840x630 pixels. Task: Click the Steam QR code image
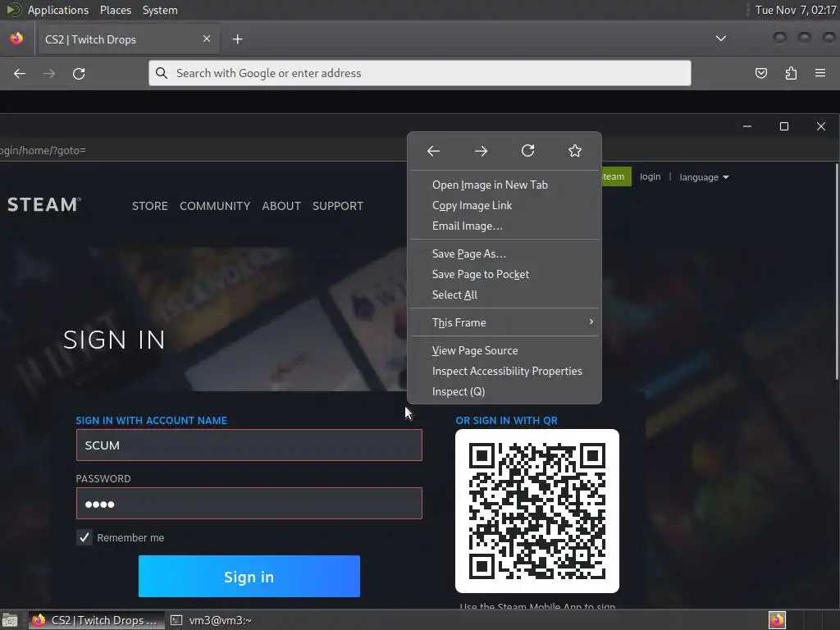pos(537,510)
